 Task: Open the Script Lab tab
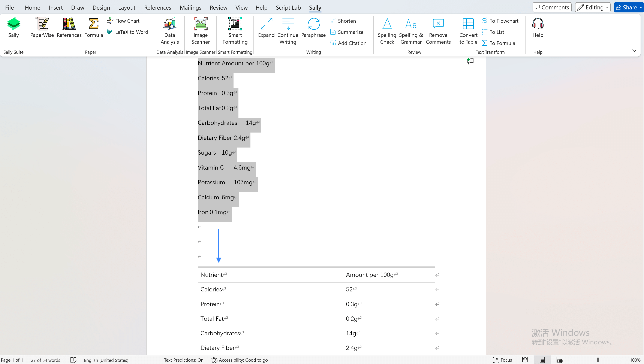288,7
